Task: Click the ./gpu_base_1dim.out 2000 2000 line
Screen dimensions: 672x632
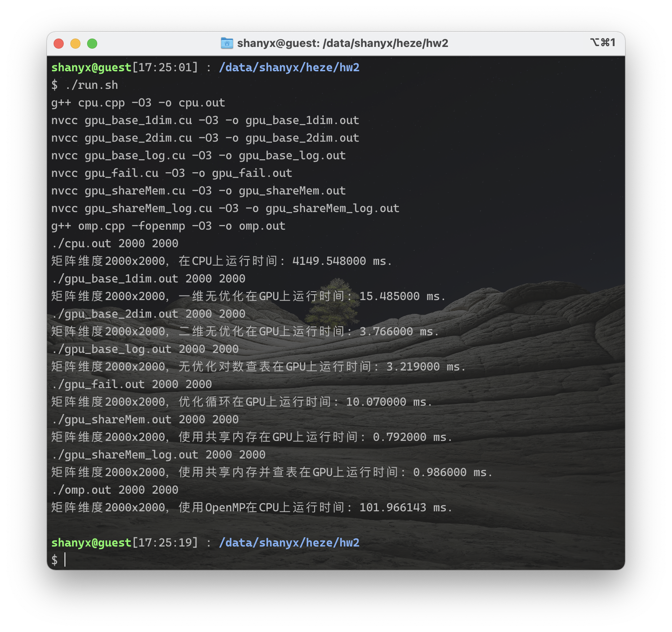Action: point(148,279)
